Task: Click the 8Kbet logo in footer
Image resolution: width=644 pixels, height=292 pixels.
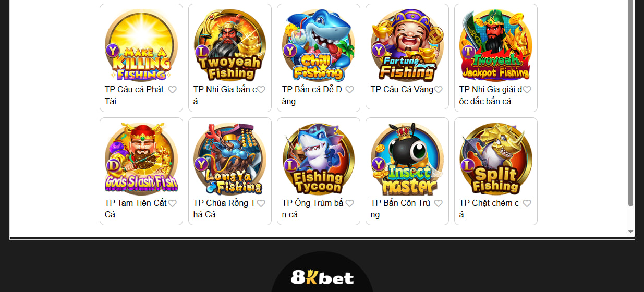Action: coord(322,277)
